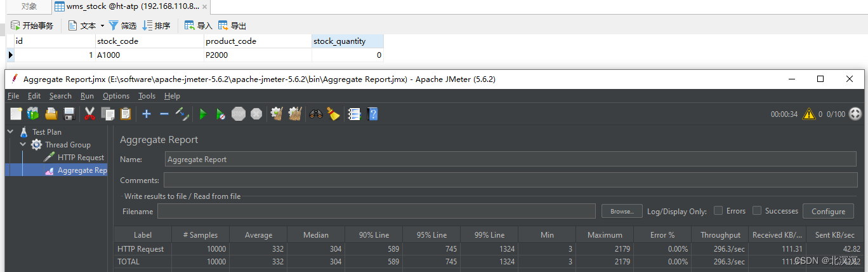Open the Edit menu in JMeter
The image size is (868, 272).
[x=34, y=96]
